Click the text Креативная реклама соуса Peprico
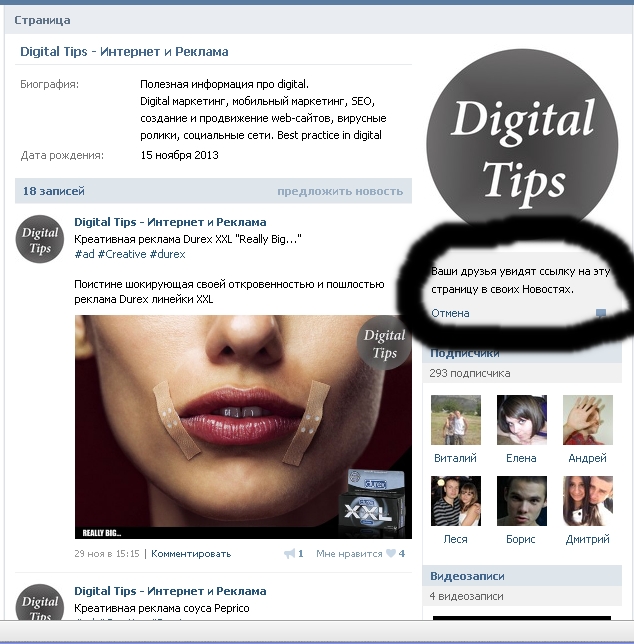This screenshot has width=634, height=644. [162, 608]
